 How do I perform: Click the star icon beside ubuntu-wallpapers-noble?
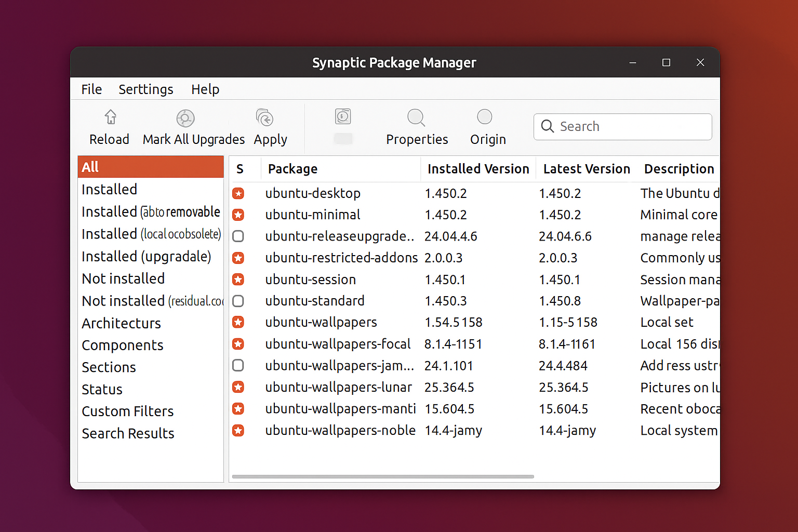238,430
